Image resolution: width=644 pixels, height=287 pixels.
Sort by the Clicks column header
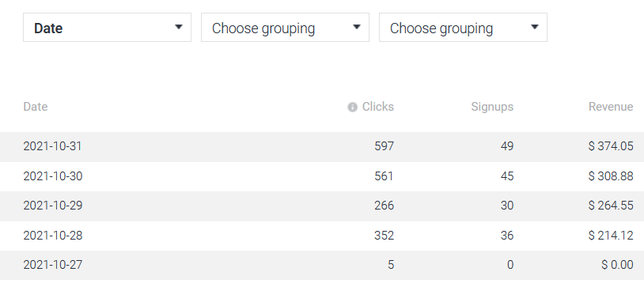tap(378, 107)
